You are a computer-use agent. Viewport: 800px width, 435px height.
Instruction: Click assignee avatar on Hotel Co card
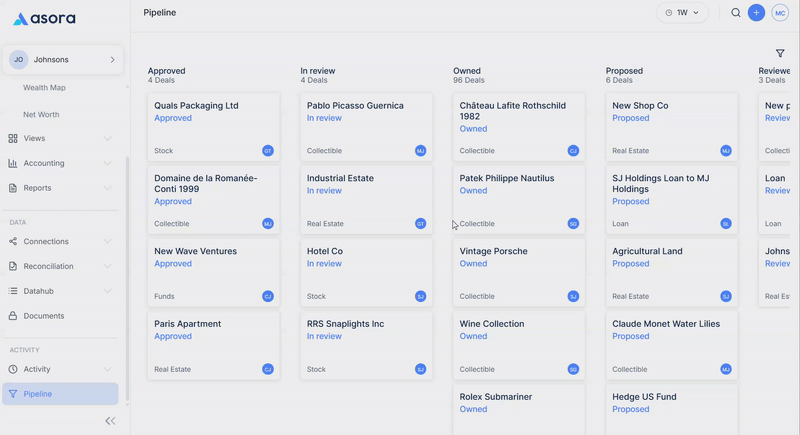420,296
